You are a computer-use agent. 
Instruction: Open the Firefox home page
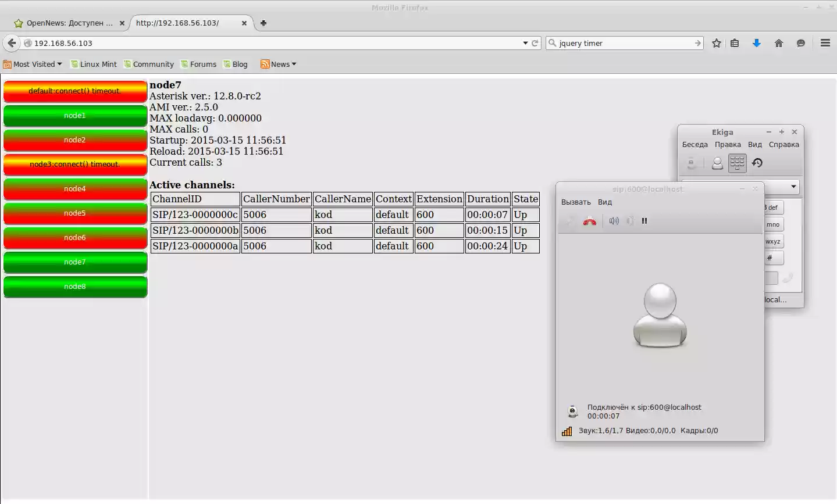point(778,42)
